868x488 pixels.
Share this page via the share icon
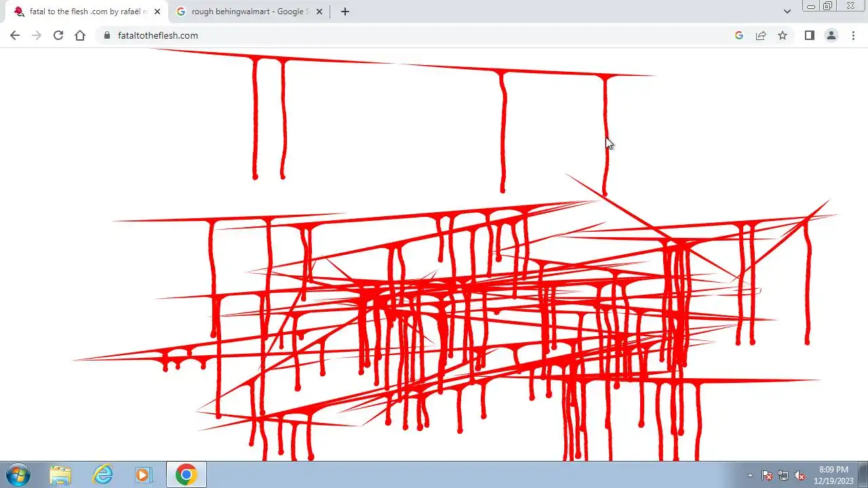tap(761, 35)
